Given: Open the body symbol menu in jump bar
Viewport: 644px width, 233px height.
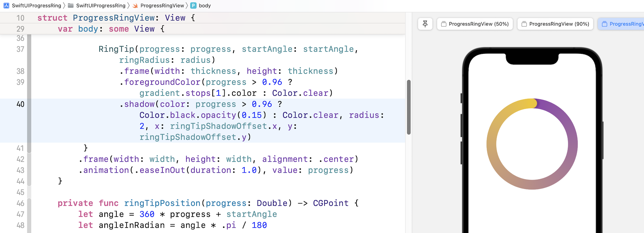Looking at the screenshot, I should (205, 6).
